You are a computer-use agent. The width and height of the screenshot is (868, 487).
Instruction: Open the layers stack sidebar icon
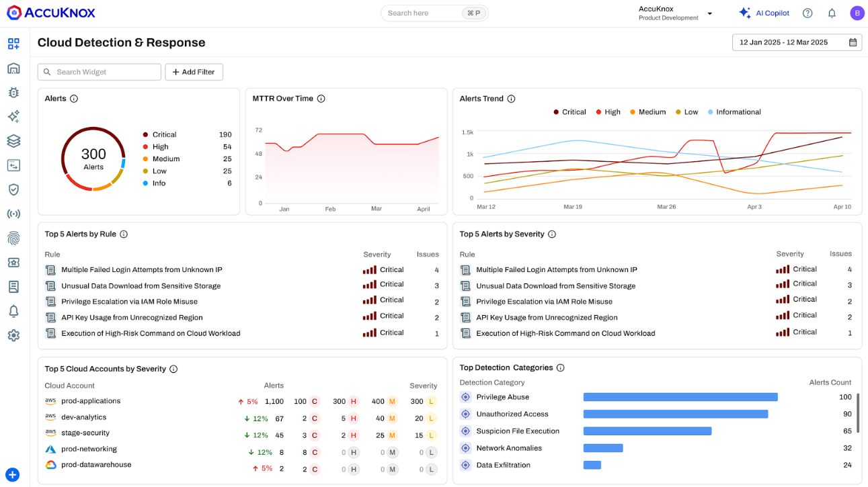tap(13, 141)
